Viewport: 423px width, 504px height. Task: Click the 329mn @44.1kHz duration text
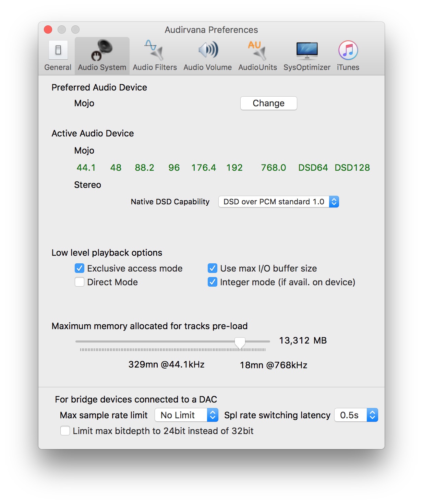[x=166, y=364]
